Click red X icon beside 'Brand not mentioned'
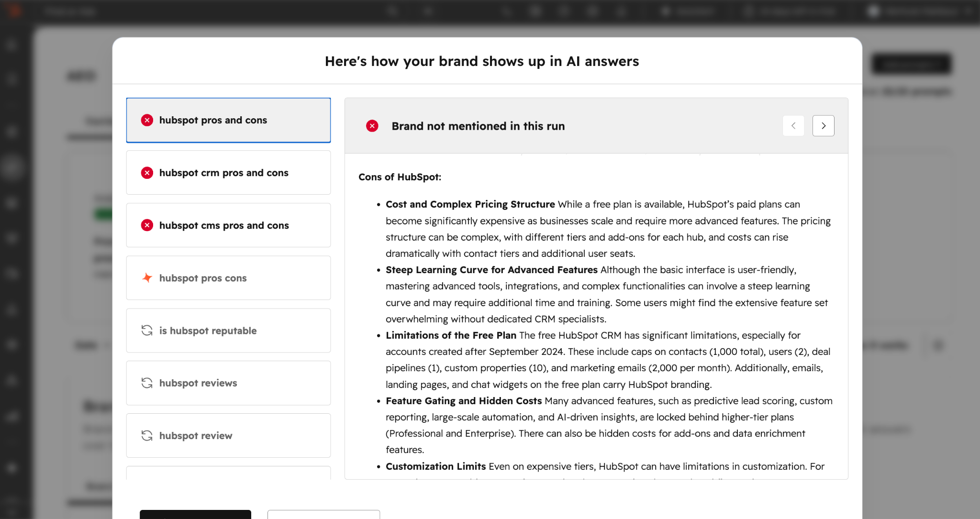This screenshot has width=980, height=519. pos(372,126)
